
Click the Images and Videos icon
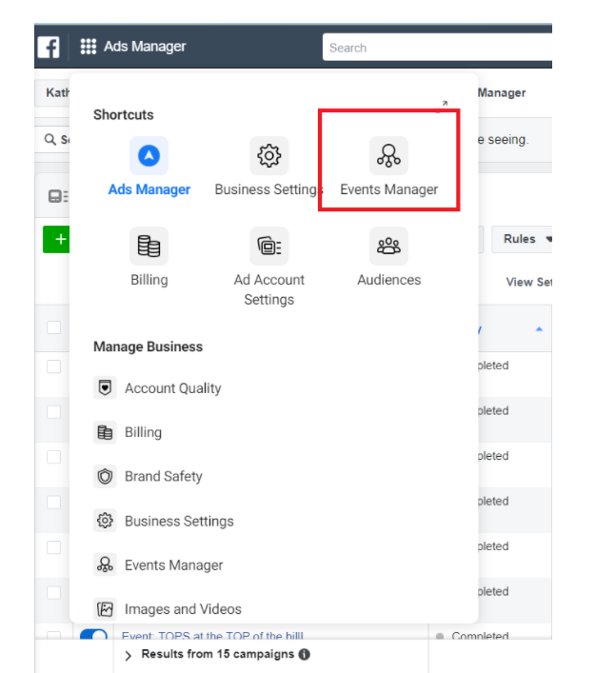coord(105,609)
